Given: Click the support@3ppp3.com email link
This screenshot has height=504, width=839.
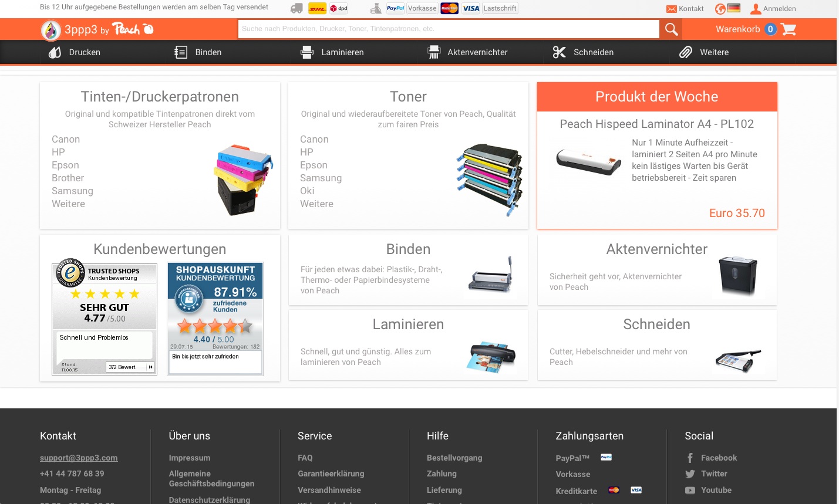Looking at the screenshot, I should coord(79,458).
